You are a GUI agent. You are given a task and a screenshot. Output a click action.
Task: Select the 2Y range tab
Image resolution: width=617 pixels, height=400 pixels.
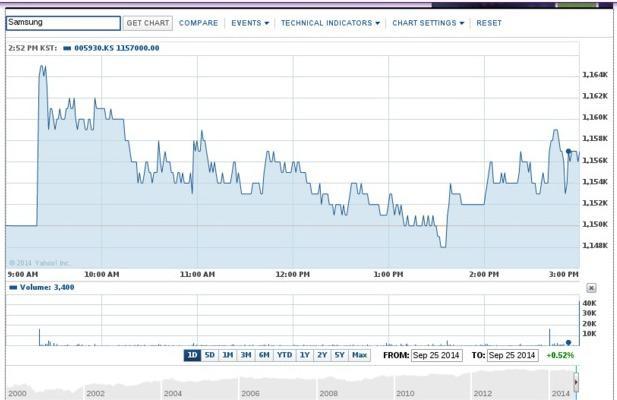pyautogui.click(x=322, y=355)
